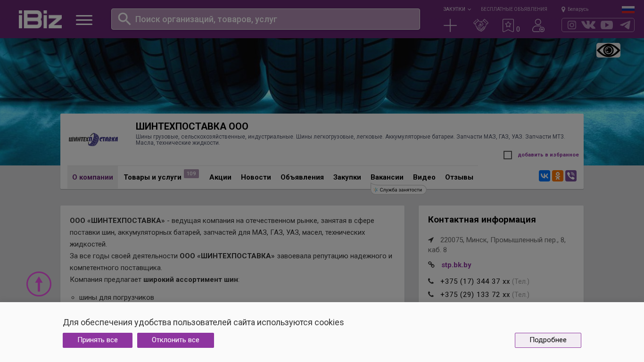Reveal phone number +375 (17) 344 37 xx
The width and height of the screenshot is (644, 362).
point(475,281)
